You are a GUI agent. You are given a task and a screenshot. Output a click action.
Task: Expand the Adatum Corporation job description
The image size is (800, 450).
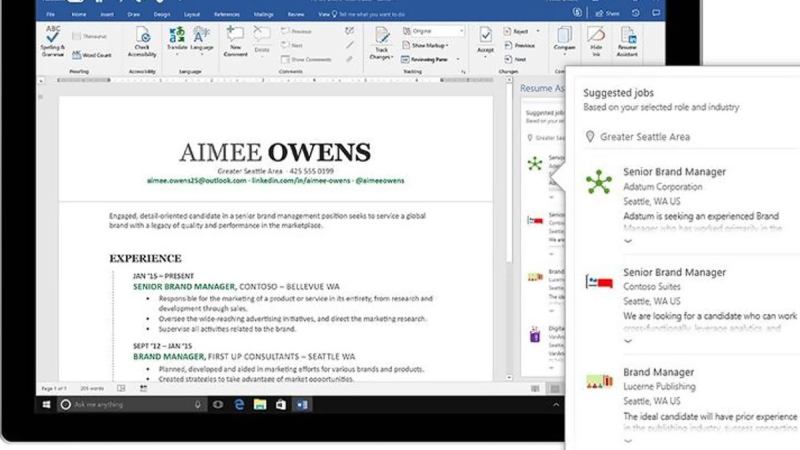[x=628, y=241]
